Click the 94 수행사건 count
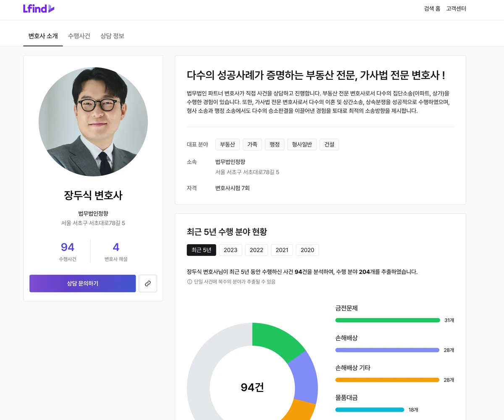 68,251
